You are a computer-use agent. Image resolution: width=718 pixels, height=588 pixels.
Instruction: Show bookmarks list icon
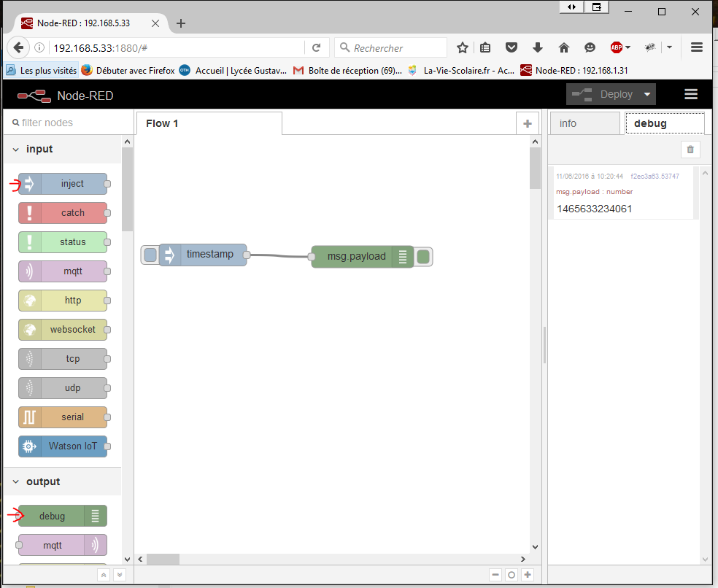(485, 47)
